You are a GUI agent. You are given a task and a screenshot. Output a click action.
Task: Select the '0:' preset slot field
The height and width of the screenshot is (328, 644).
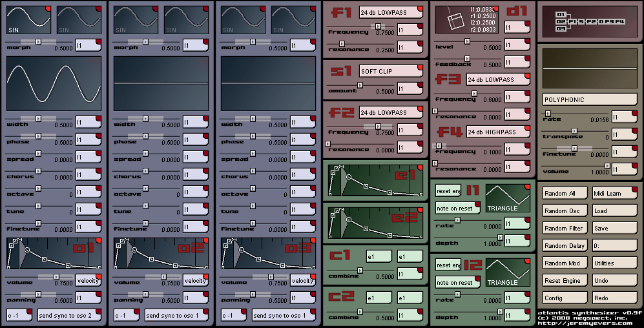(x=615, y=246)
